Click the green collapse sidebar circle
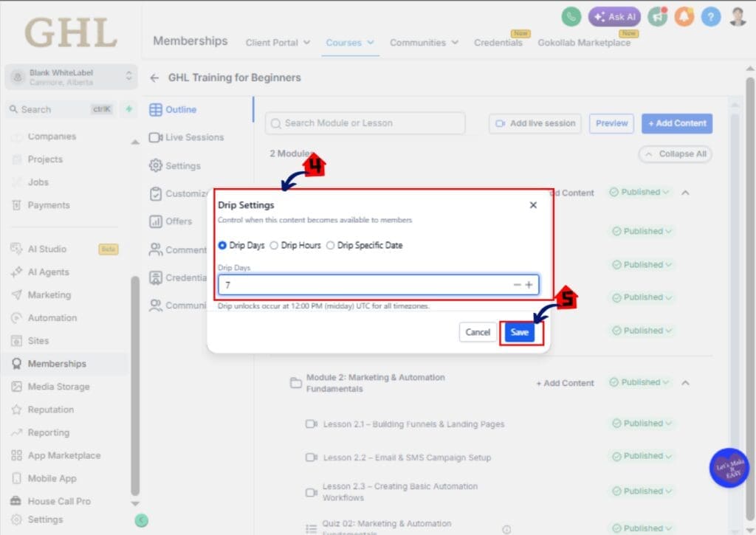The height and width of the screenshot is (535, 756). point(141,520)
